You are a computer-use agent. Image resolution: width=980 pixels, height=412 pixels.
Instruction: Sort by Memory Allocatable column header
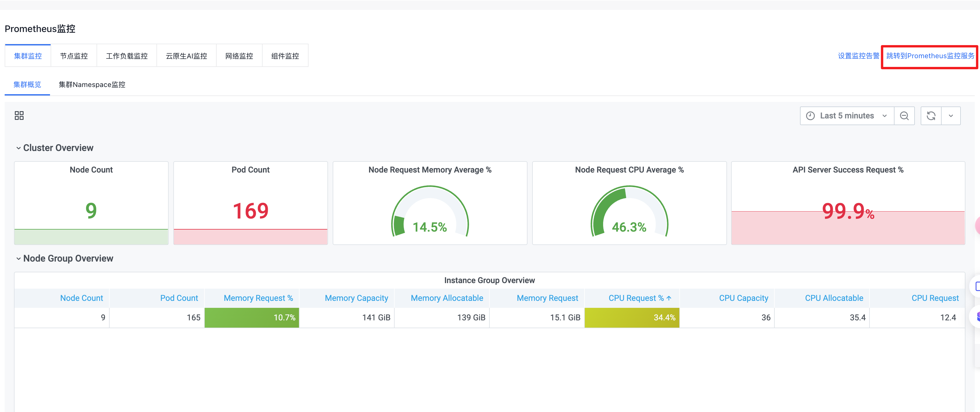[447, 298]
